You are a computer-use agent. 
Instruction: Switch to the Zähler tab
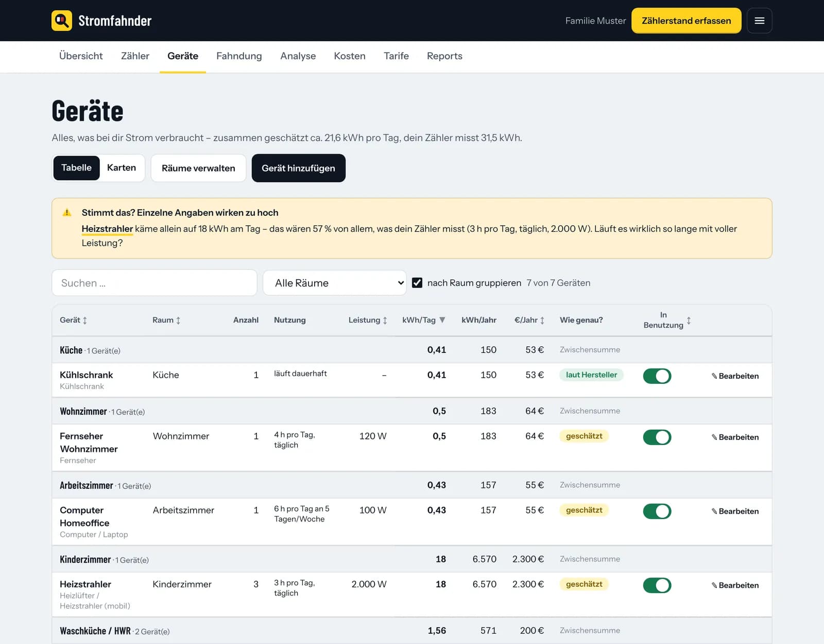[135, 56]
